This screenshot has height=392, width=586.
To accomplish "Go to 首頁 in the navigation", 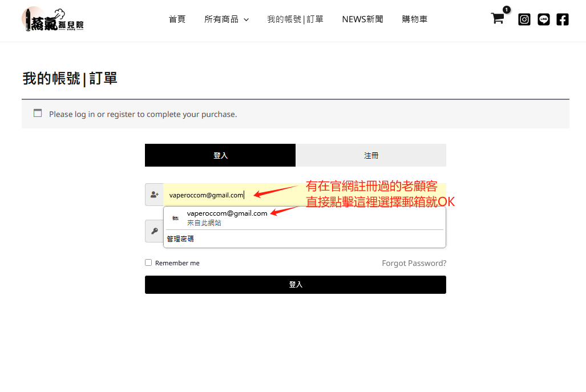I will (177, 19).
